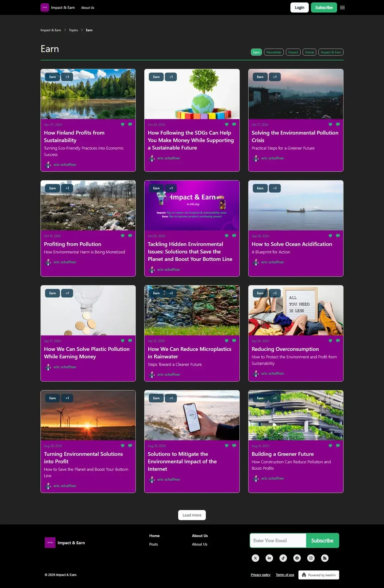Viewport: 384px width, 588px height.
Task: Click the Login button
Action: 300,7
